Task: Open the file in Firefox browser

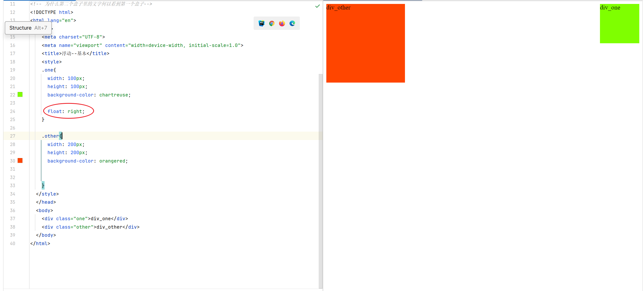Action: pos(282,24)
